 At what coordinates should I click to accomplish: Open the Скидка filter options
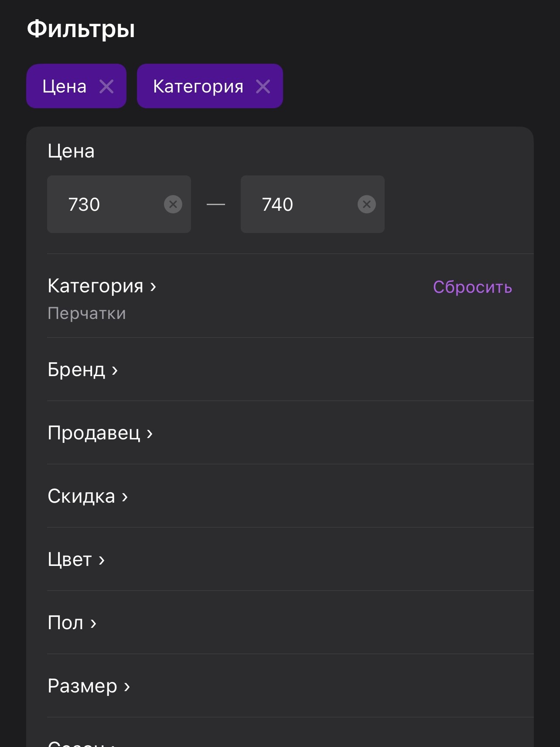coord(290,496)
